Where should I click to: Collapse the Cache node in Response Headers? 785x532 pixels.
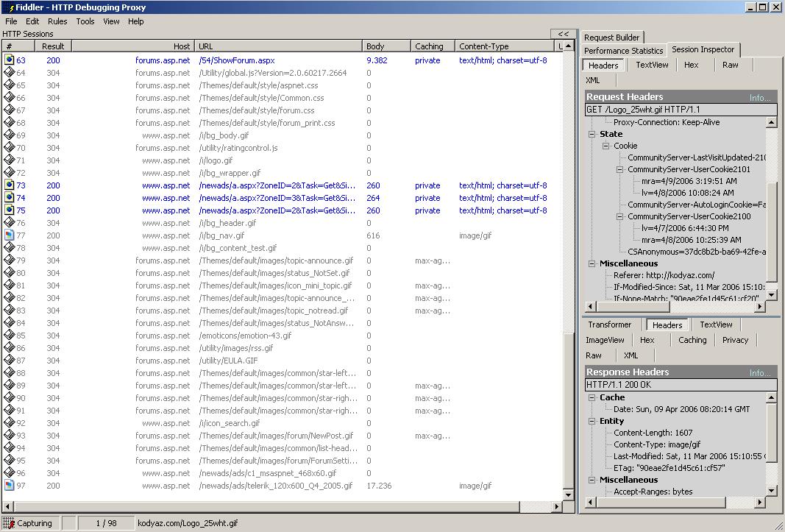click(x=592, y=397)
